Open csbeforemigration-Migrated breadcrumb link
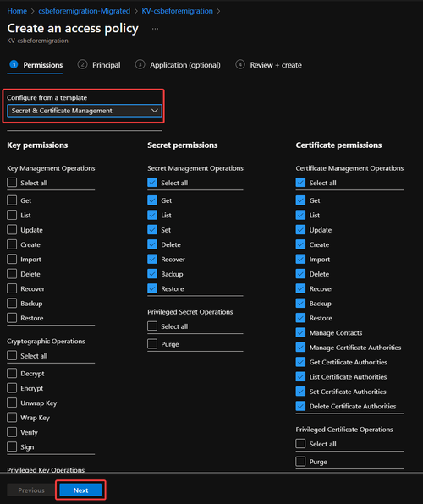The width and height of the screenshot is (423, 504). point(85,11)
